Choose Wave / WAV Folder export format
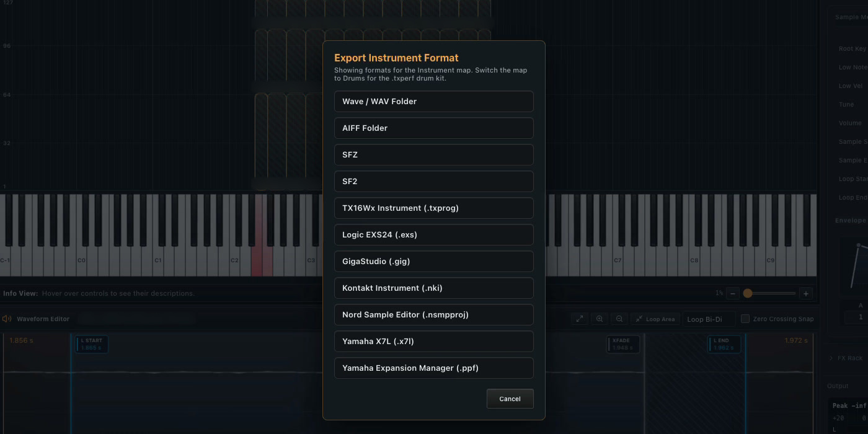Screen dimensions: 868x434 click(x=433, y=102)
